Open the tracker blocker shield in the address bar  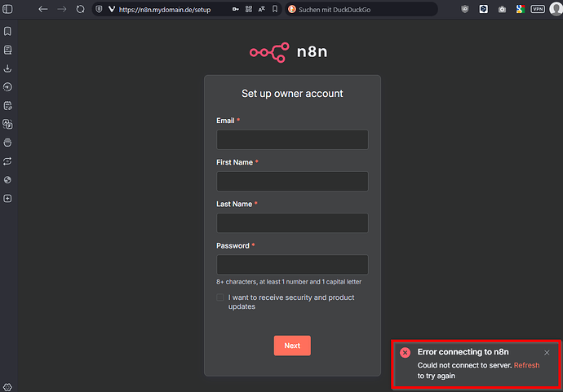(x=99, y=9)
